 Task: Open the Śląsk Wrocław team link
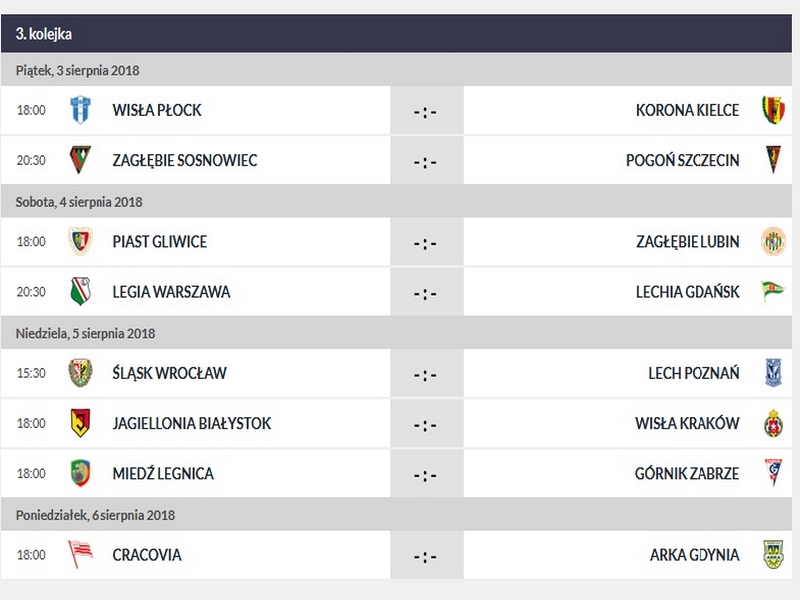coord(169,373)
